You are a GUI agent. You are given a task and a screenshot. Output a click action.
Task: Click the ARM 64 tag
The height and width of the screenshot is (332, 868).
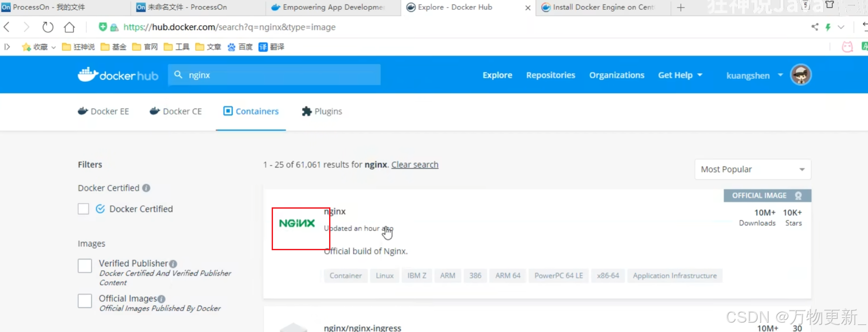click(508, 275)
